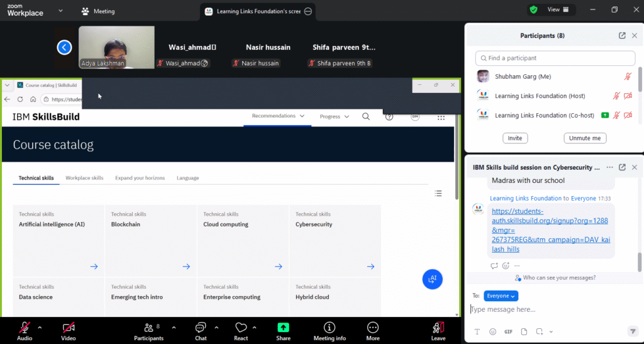Open Meeting info icon

click(329, 328)
